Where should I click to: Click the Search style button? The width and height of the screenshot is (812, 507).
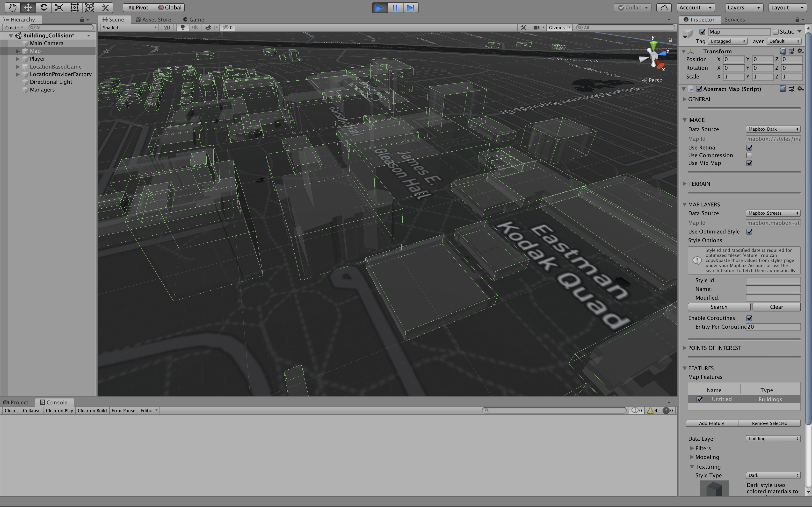(718, 307)
